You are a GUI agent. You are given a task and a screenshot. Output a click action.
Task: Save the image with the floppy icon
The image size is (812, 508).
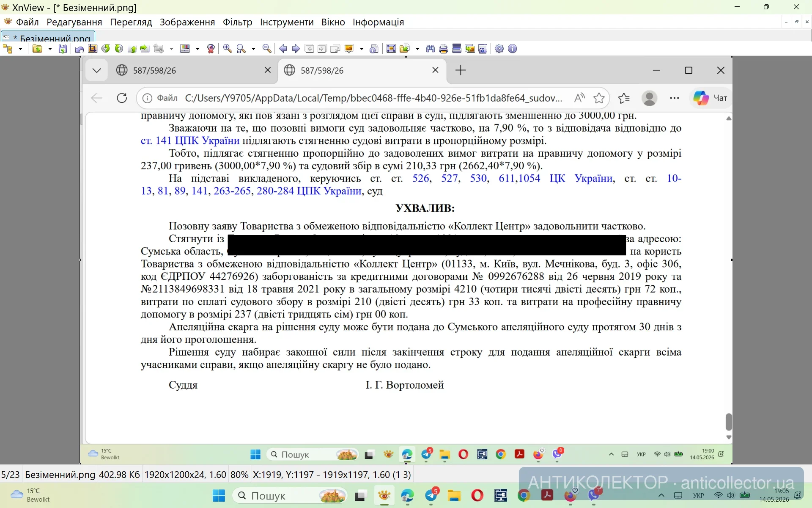click(x=63, y=49)
